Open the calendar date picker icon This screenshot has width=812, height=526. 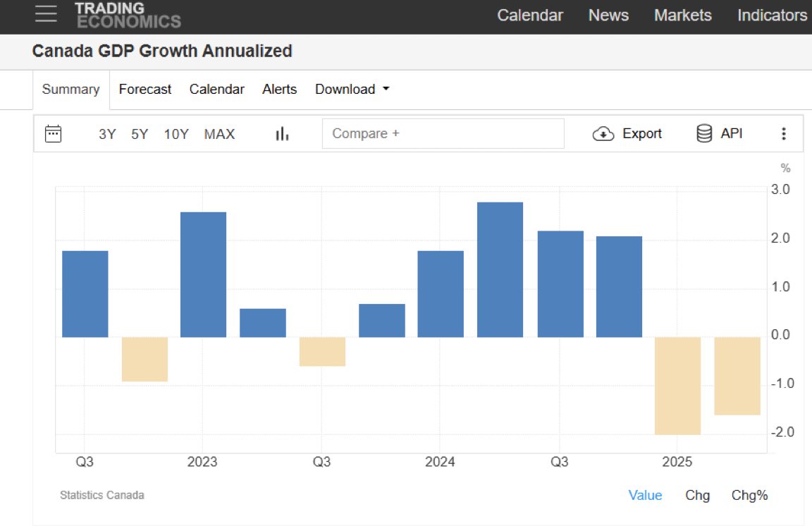[54, 134]
